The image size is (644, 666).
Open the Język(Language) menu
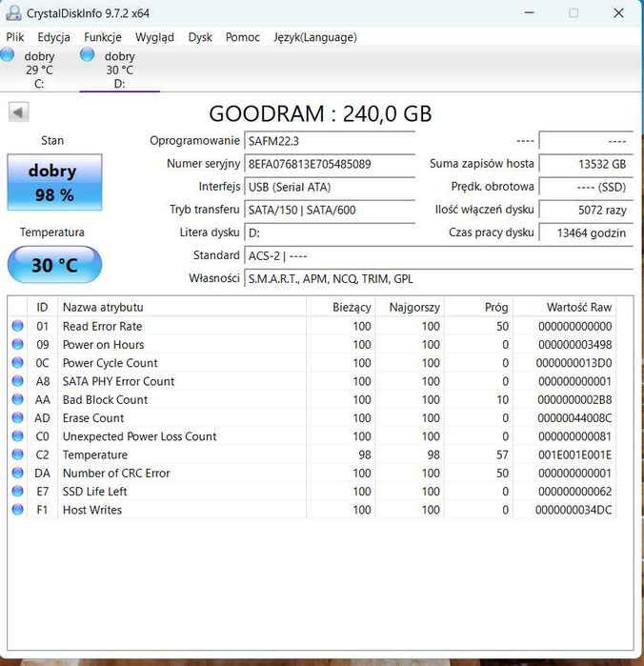314,37
